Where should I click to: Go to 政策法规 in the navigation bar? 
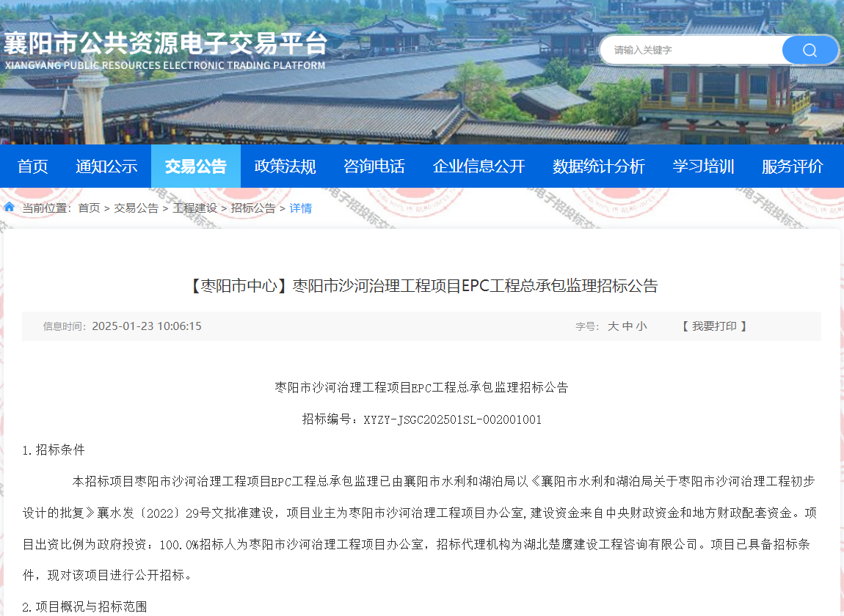click(285, 166)
